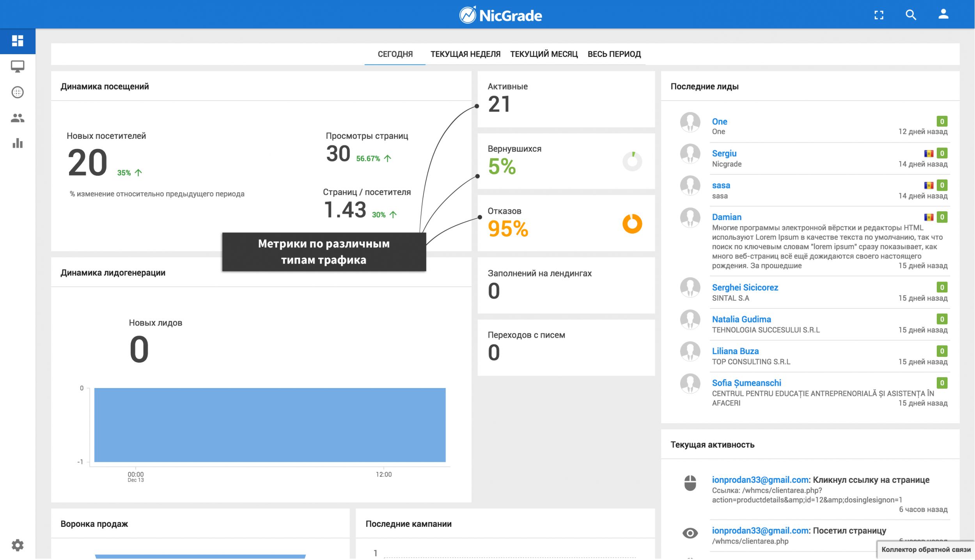Open the people contacts sidebar icon
The height and width of the screenshot is (560, 975).
coord(18,118)
